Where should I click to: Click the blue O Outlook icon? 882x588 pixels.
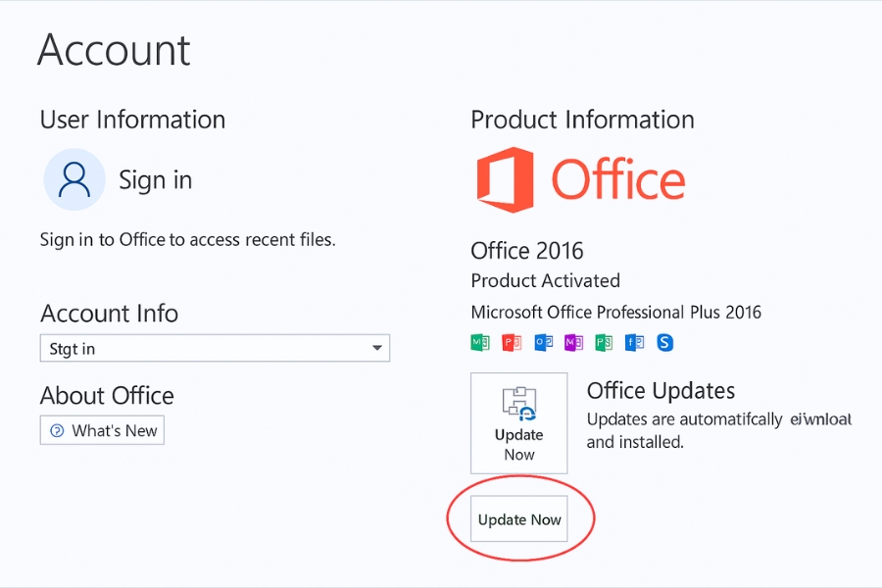(543, 342)
